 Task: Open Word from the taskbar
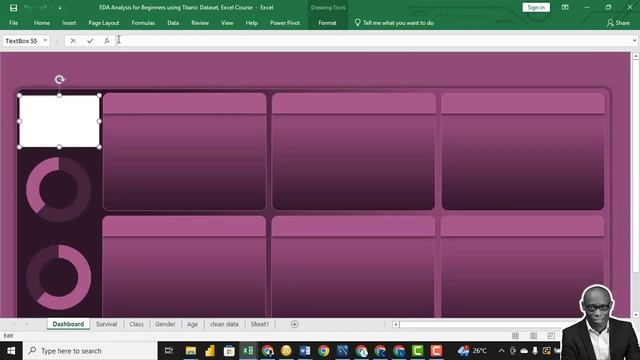pyautogui.click(x=305, y=351)
